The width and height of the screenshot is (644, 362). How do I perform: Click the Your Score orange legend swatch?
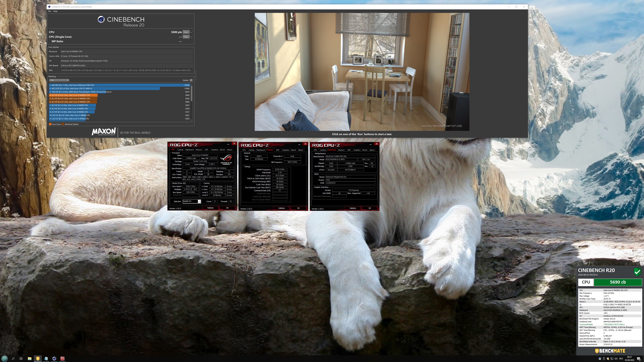click(x=50, y=124)
